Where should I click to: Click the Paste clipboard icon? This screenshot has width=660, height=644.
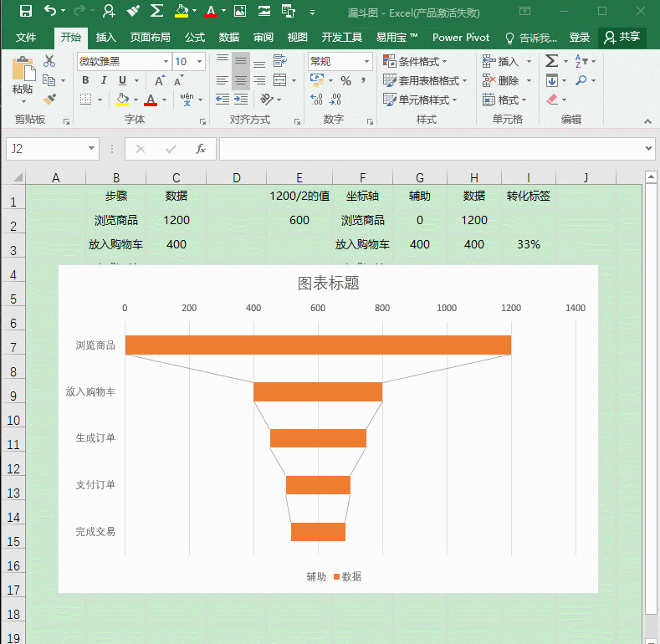pos(23,69)
